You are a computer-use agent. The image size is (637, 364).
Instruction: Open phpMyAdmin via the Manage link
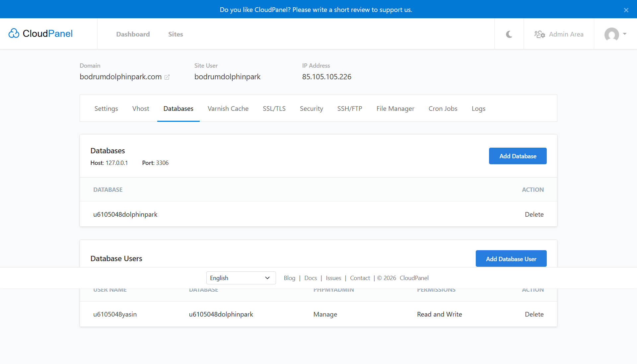coord(325,314)
